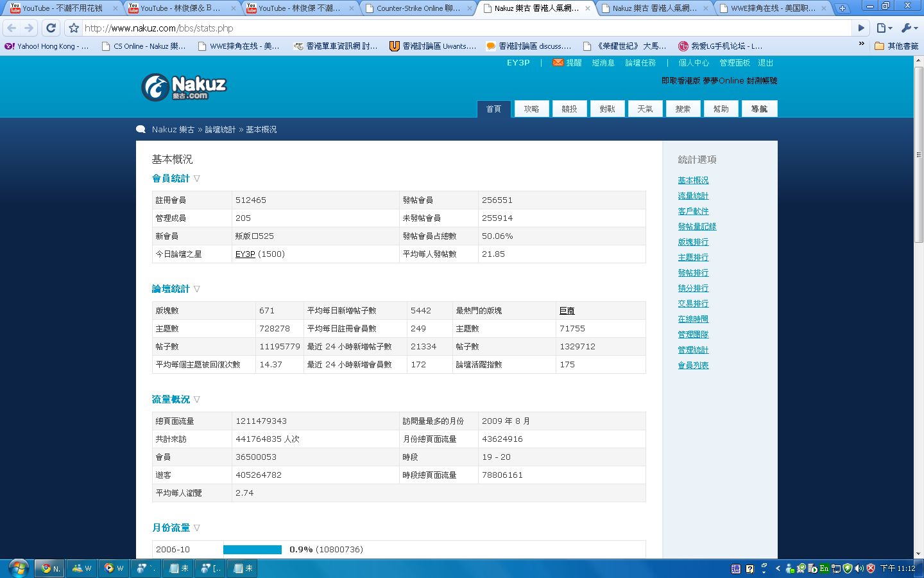924x578 pixels.
Task: Switch to Chrome taskbar button
Action: tap(49, 568)
